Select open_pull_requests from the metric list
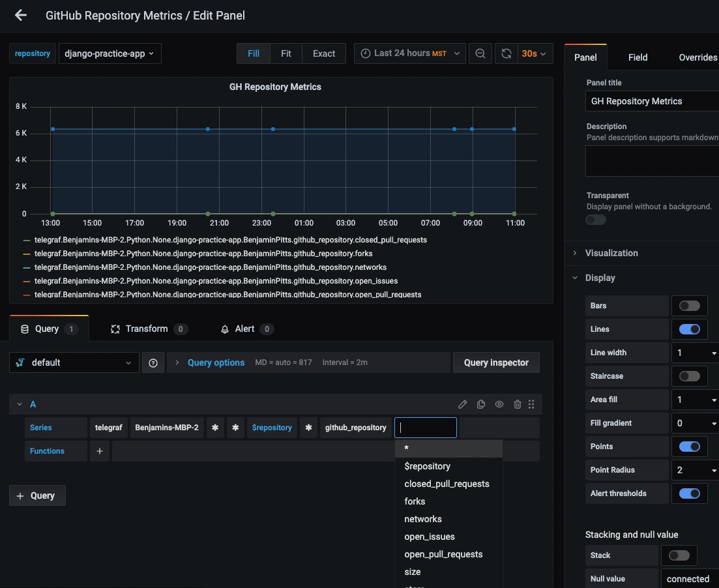 click(x=448, y=555)
